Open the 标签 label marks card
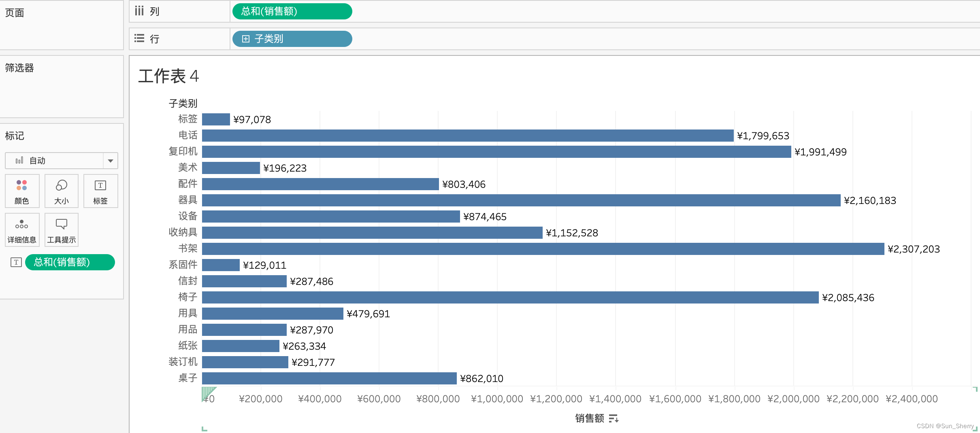980x433 pixels. (x=100, y=191)
